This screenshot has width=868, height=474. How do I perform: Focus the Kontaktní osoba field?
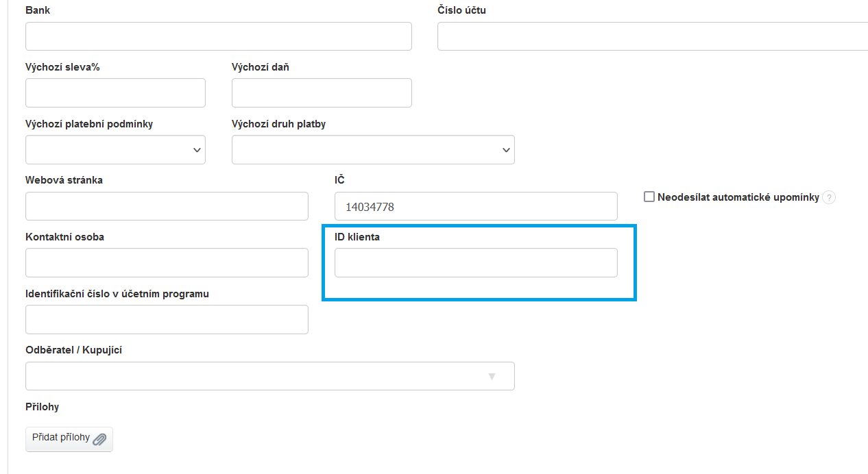click(167, 263)
